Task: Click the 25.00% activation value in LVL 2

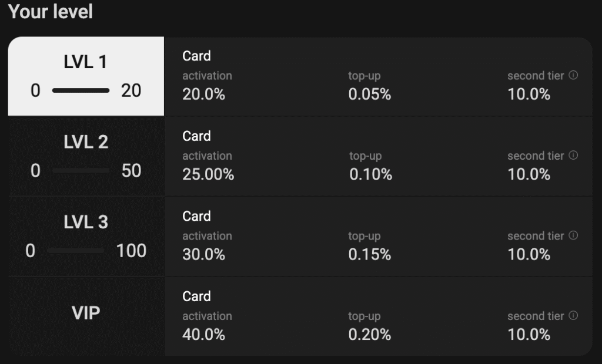Action: coord(208,174)
